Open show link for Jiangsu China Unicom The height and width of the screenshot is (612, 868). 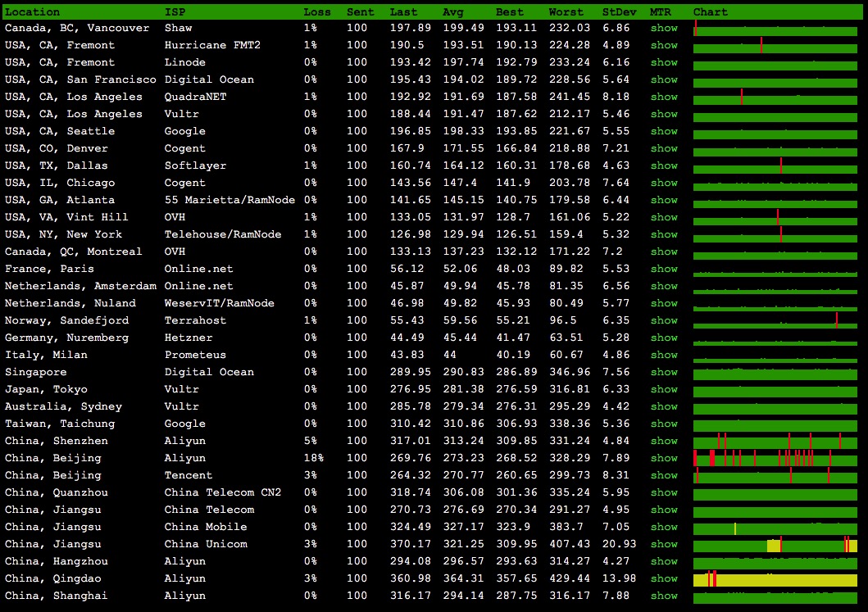[x=664, y=543]
